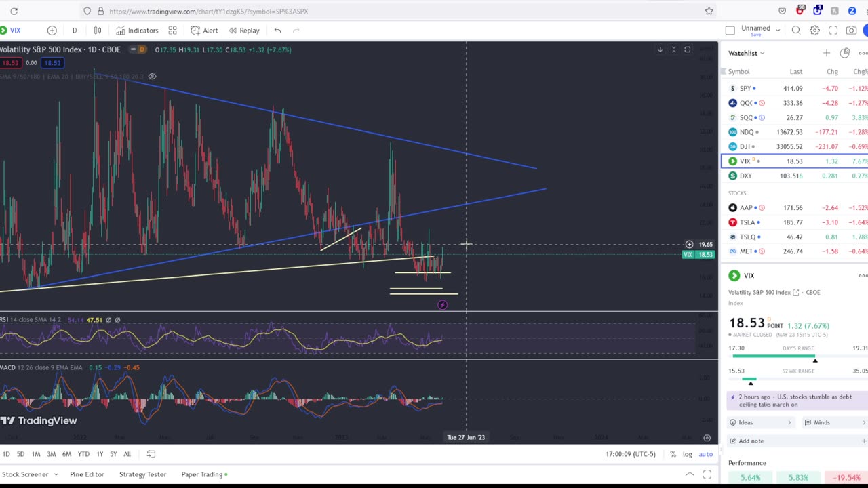Expand the Unnamed layout dropdown arrow
Image resolution: width=868 pixels, height=488 pixels.
coord(778,30)
